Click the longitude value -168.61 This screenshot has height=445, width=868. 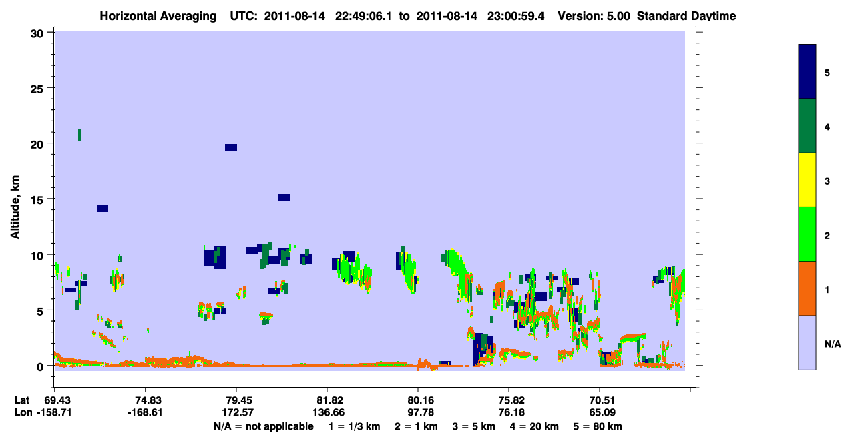tap(146, 413)
